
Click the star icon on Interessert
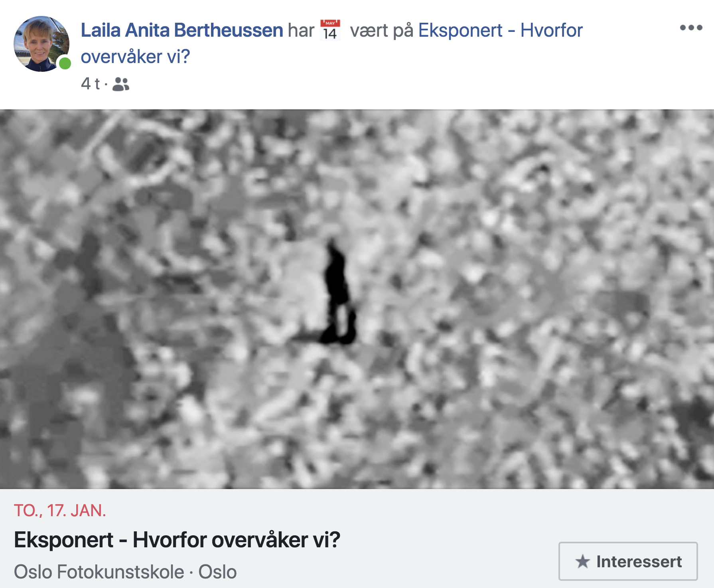(x=583, y=561)
